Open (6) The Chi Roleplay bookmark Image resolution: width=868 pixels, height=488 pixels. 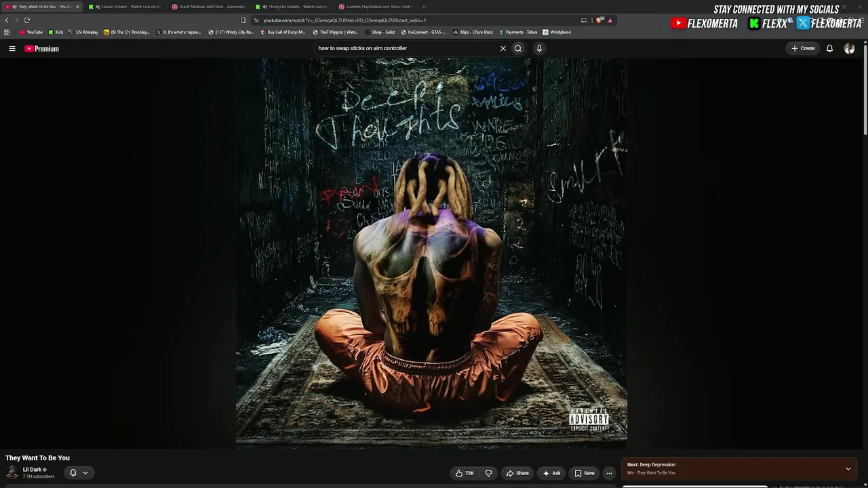pyautogui.click(x=127, y=32)
